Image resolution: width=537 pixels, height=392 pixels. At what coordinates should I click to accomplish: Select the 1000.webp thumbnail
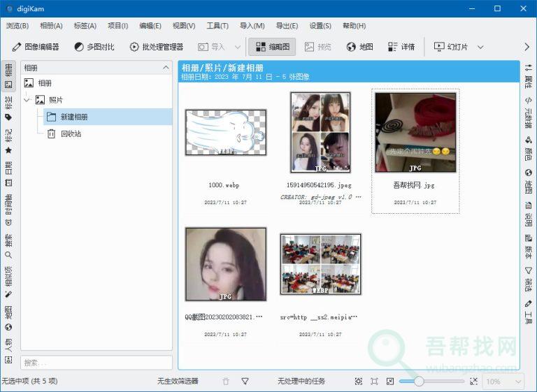[225, 132]
